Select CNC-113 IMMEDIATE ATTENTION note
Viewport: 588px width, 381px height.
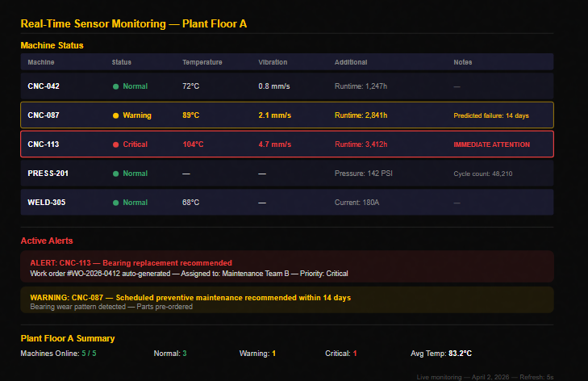[x=492, y=144]
